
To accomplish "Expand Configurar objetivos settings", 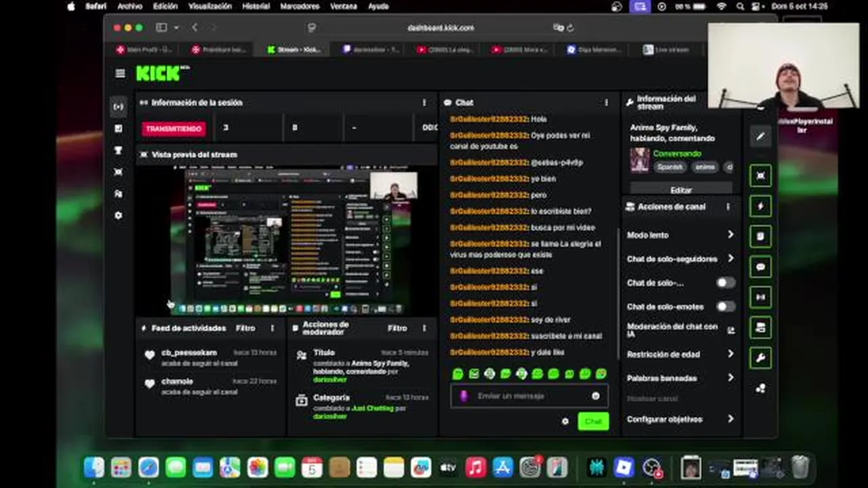I will (x=680, y=419).
